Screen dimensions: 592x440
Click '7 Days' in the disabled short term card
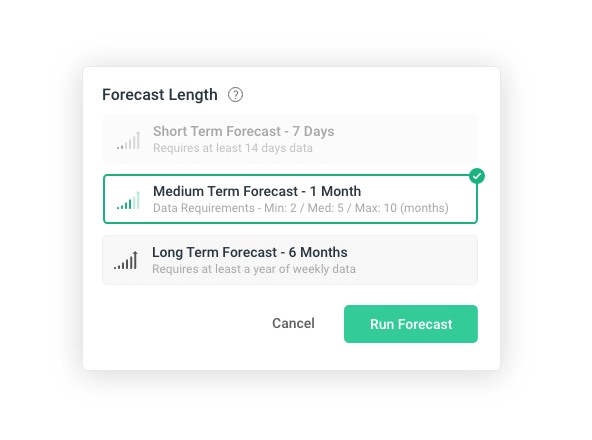click(313, 131)
